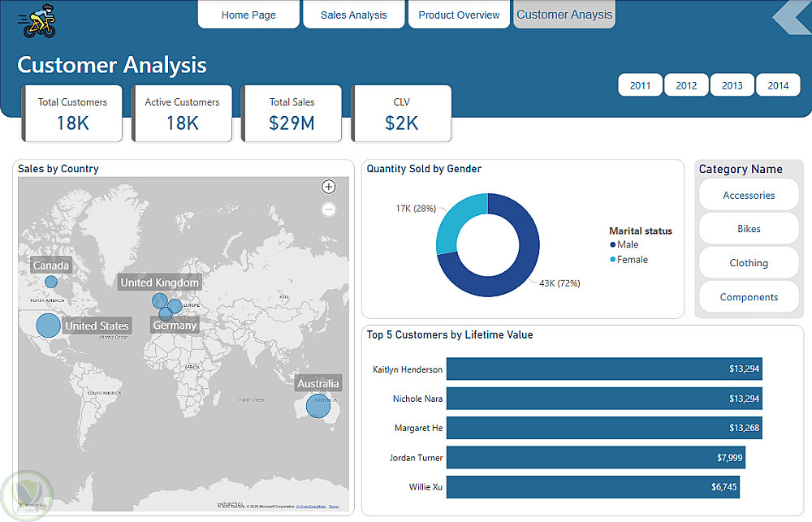Open the Home Page tab
This screenshot has height=522, width=812.
248,15
